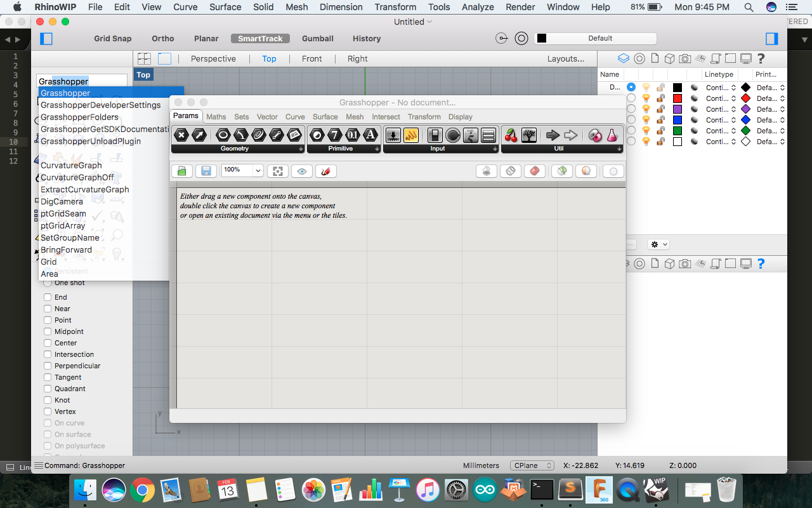Screen dimensions: 812x508
Task: Select the solid dark arrow Util icon
Action: (553, 135)
